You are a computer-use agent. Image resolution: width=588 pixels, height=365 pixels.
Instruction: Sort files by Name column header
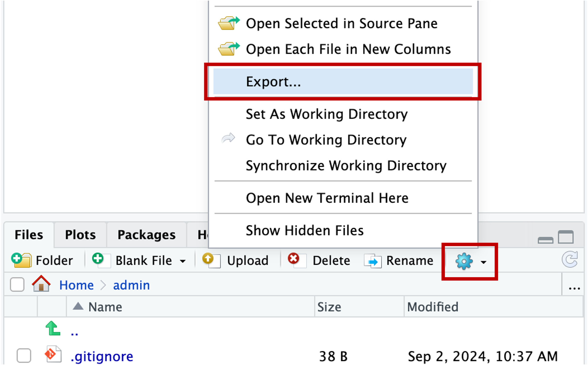[105, 307]
